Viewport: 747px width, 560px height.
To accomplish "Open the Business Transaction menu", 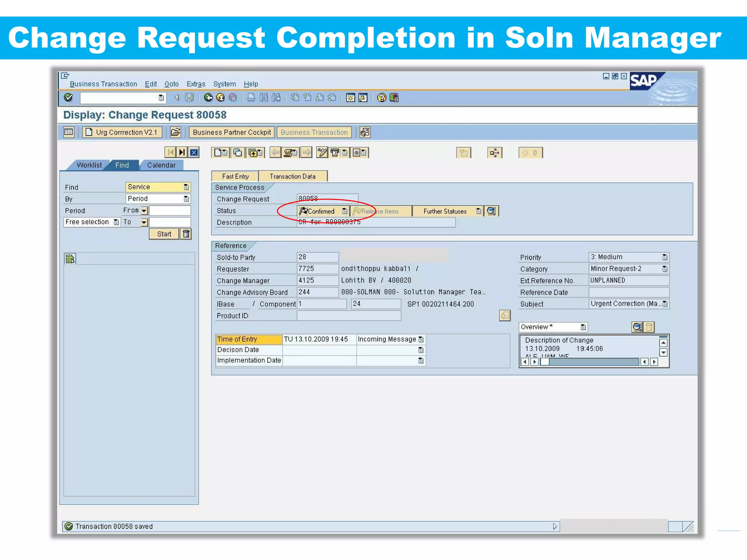I will [x=103, y=84].
